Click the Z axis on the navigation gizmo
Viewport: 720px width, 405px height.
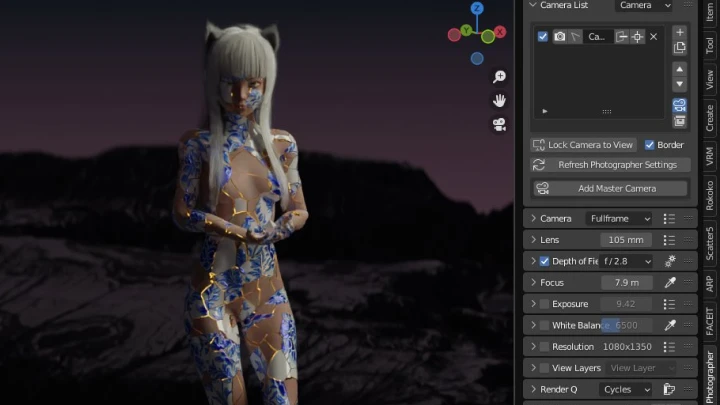(x=477, y=9)
